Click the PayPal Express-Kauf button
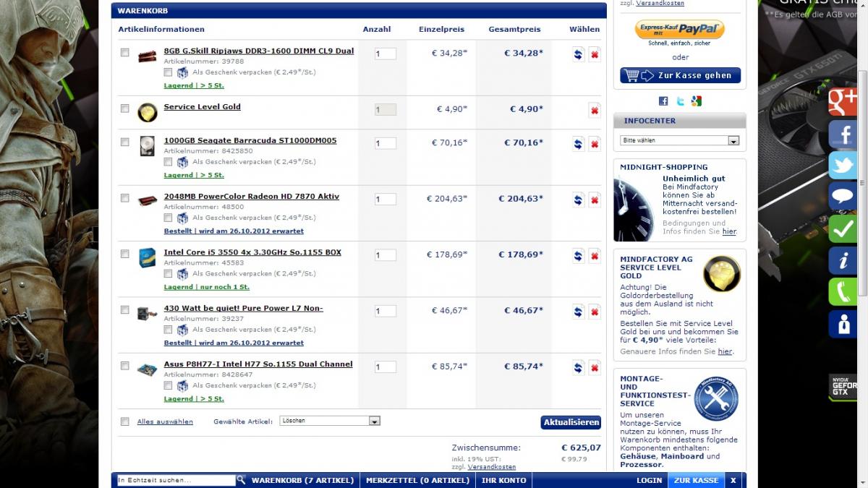The image size is (868, 488). [680, 30]
